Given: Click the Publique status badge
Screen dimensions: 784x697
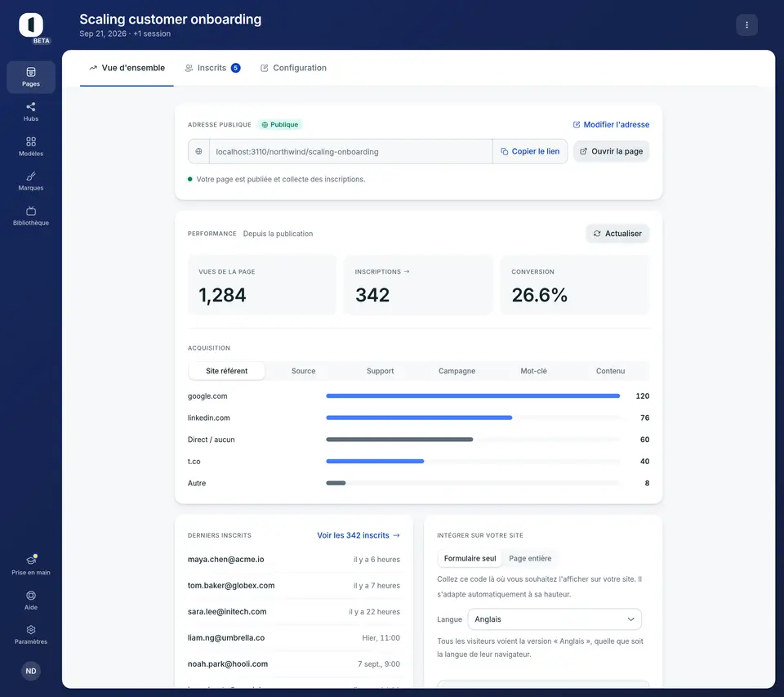Looking at the screenshot, I should point(280,124).
